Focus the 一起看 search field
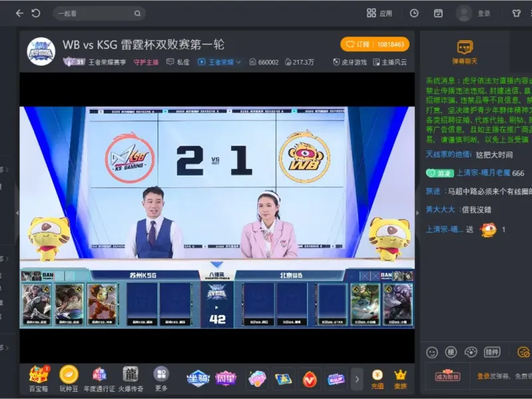The width and height of the screenshot is (532, 399). coord(99,13)
